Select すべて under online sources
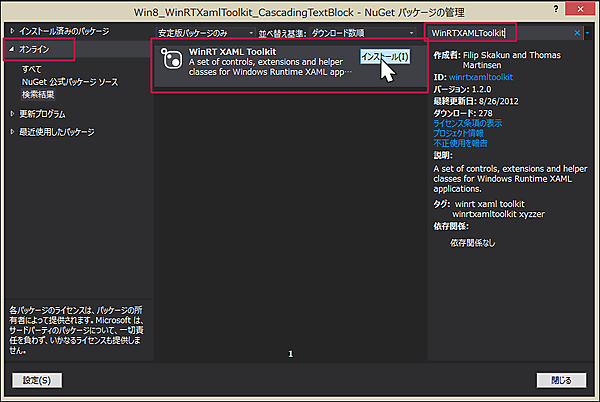 click(x=31, y=69)
